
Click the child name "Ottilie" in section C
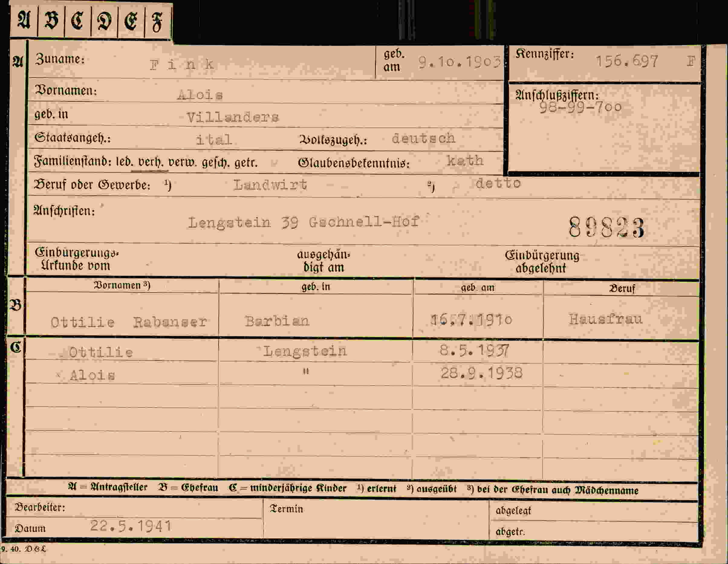101,352
